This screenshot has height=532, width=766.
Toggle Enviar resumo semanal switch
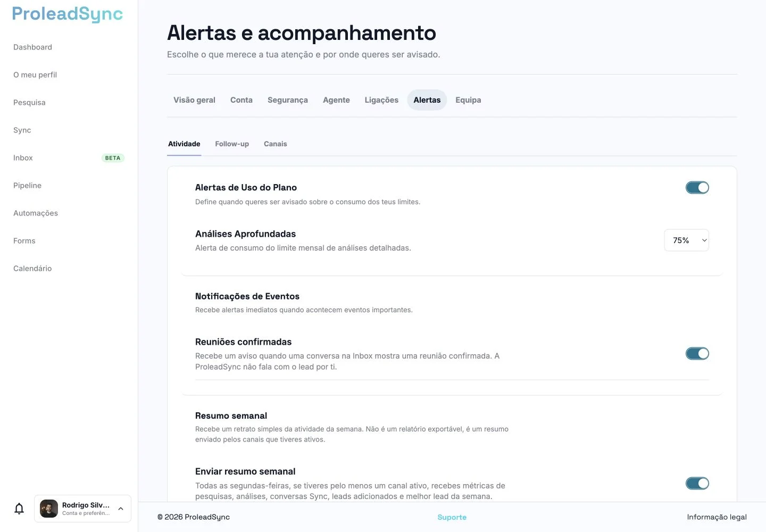click(x=697, y=483)
